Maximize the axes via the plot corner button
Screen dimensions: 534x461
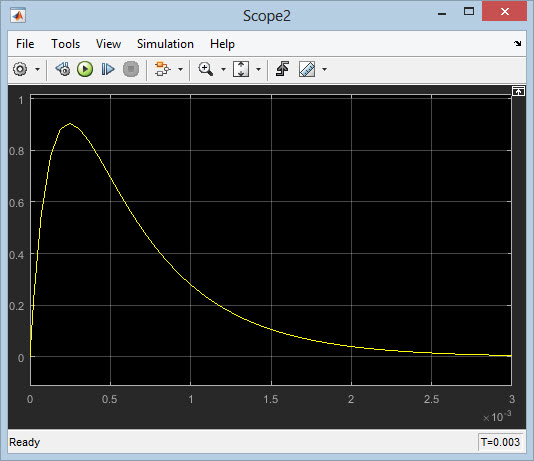point(518,91)
